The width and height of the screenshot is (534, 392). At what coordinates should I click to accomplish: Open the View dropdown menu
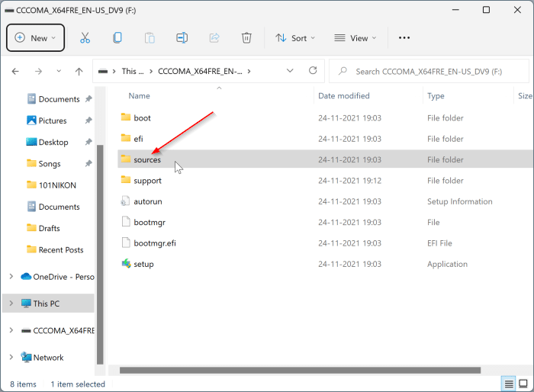[x=355, y=38]
